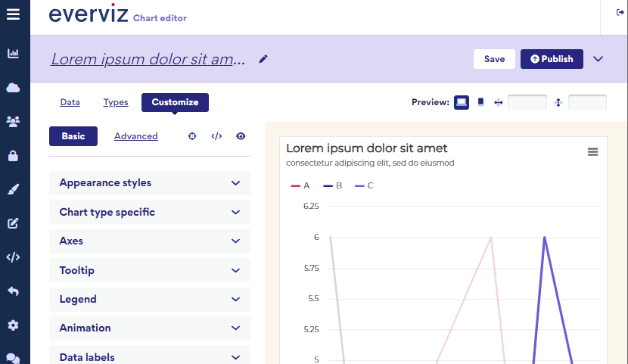The width and height of the screenshot is (628, 364).
Task: Expand the Appearance styles section
Action: point(150,183)
